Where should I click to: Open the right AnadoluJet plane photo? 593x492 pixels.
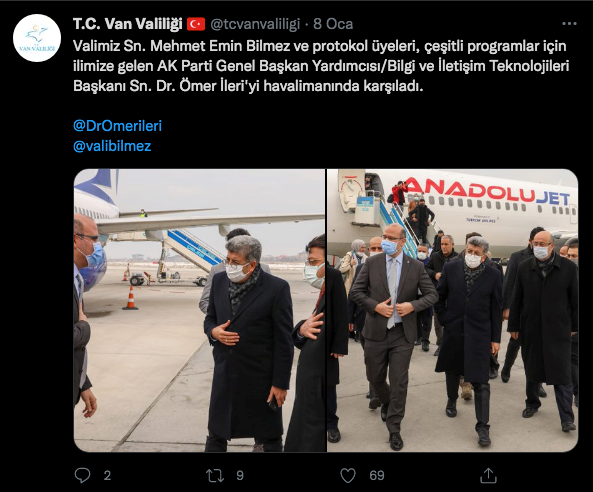click(x=453, y=310)
